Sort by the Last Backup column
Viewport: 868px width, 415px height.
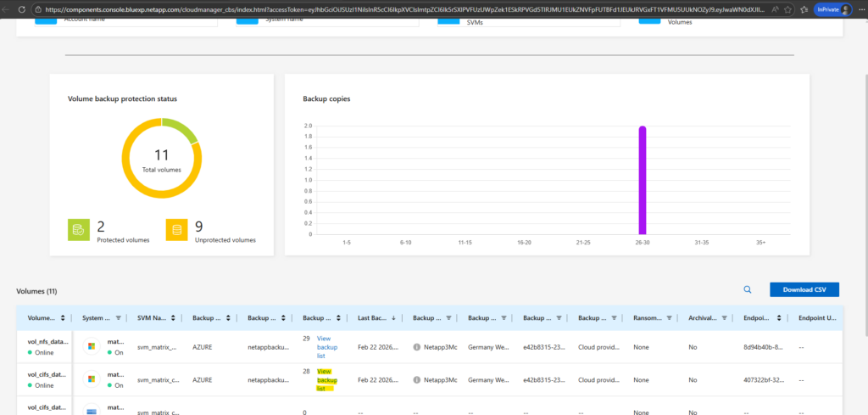click(394, 318)
